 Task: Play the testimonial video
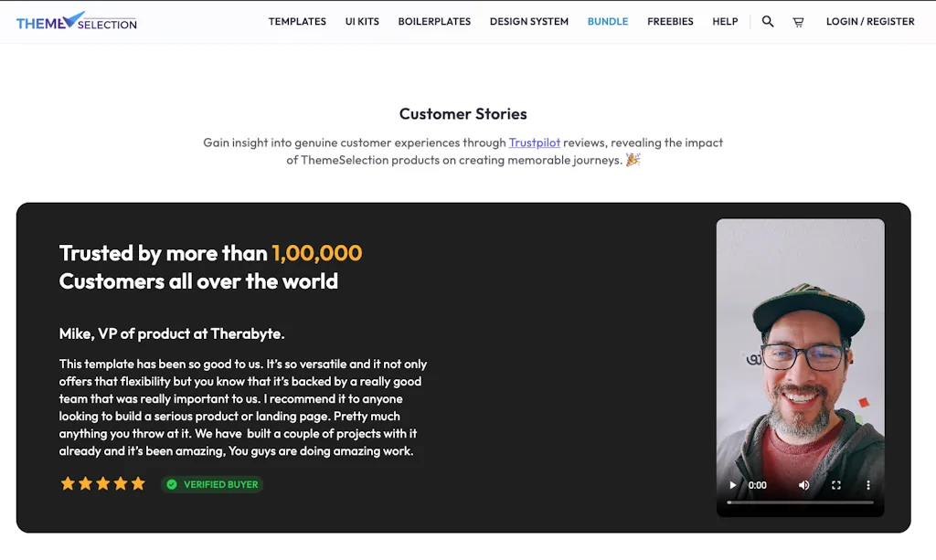click(x=732, y=485)
